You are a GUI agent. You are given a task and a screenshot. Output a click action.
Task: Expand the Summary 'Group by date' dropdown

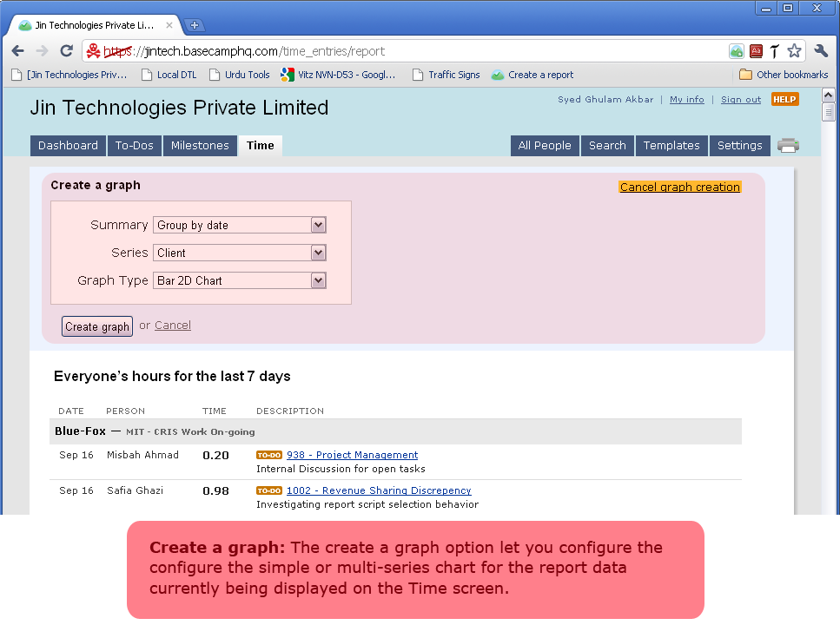click(x=318, y=225)
